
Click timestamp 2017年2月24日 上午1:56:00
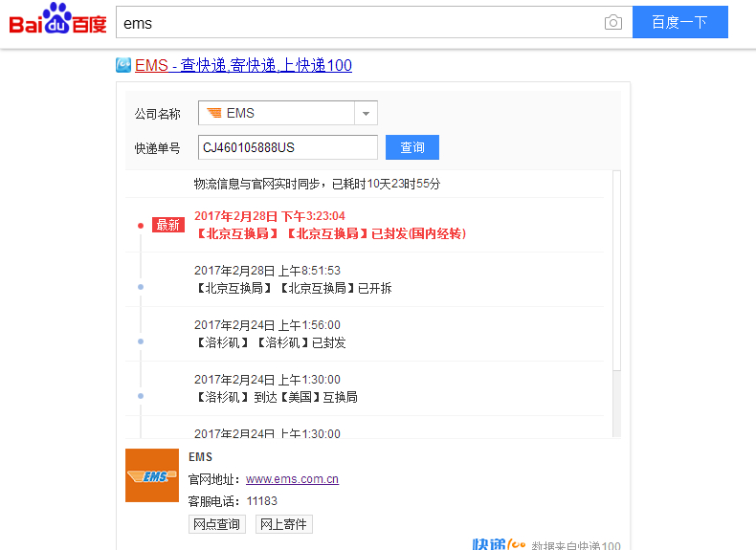point(267,325)
